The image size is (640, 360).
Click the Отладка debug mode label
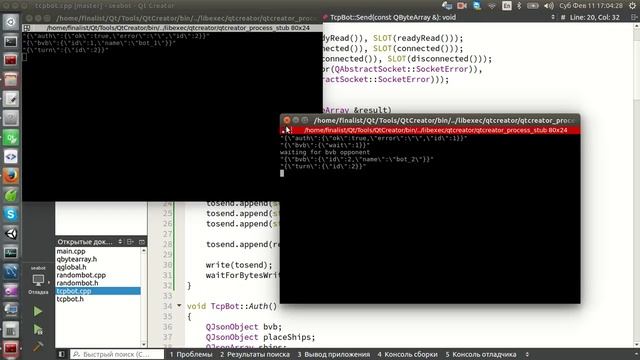38,292
